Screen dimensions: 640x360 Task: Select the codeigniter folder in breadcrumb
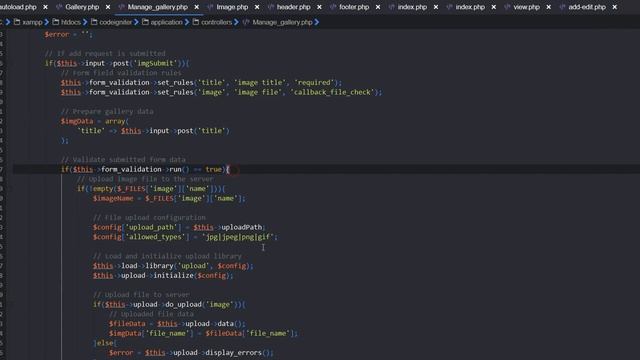click(116, 22)
